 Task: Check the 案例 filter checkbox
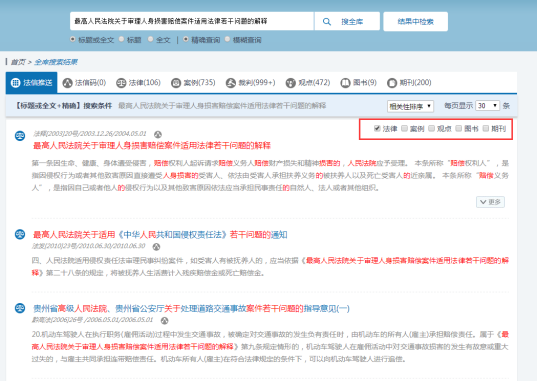click(405, 128)
